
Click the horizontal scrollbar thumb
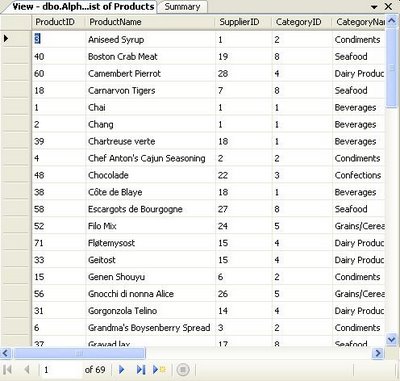click(79, 353)
